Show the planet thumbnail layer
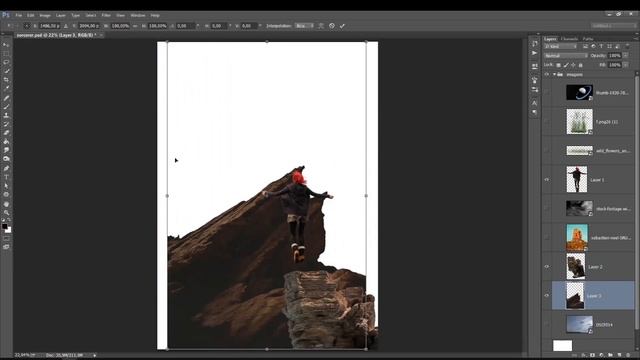Image resolution: width=640 pixels, height=360 pixels. (x=547, y=93)
